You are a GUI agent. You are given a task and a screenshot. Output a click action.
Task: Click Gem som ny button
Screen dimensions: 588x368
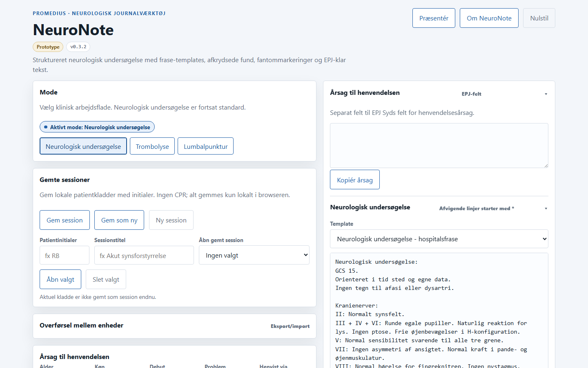tap(119, 220)
